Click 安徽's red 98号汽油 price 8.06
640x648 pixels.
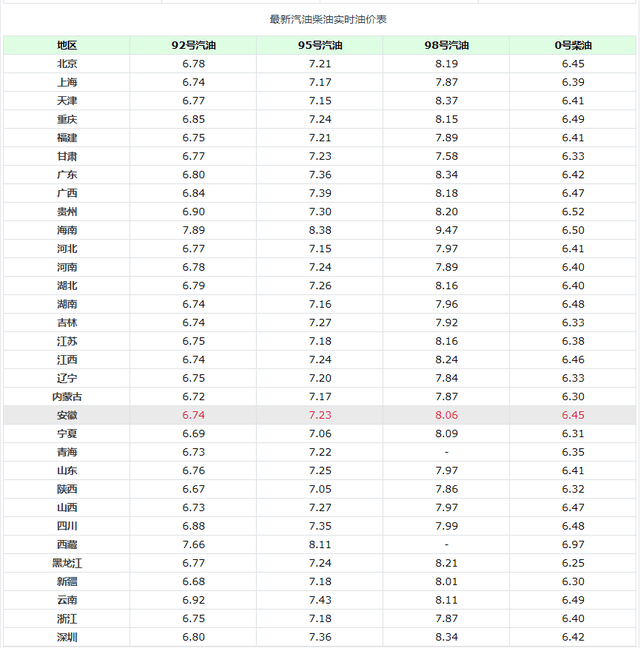[446, 415]
